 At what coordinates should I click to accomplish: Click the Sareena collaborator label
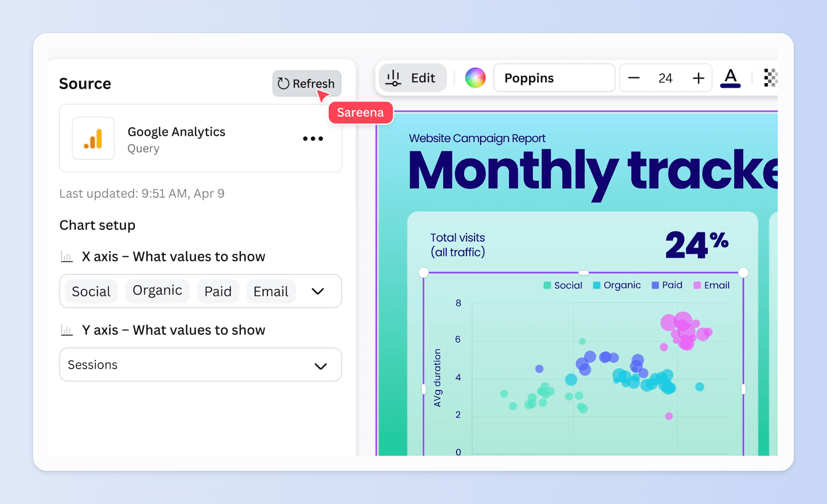pyautogui.click(x=361, y=113)
